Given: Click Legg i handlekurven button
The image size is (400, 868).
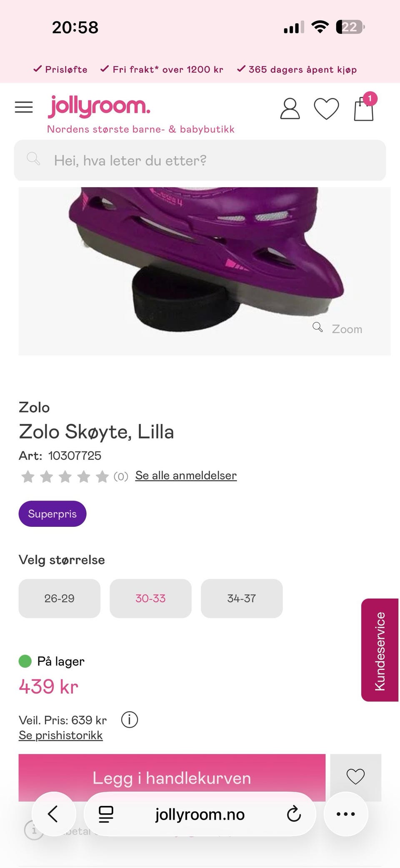Looking at the screenshot, I should point(172,777).
